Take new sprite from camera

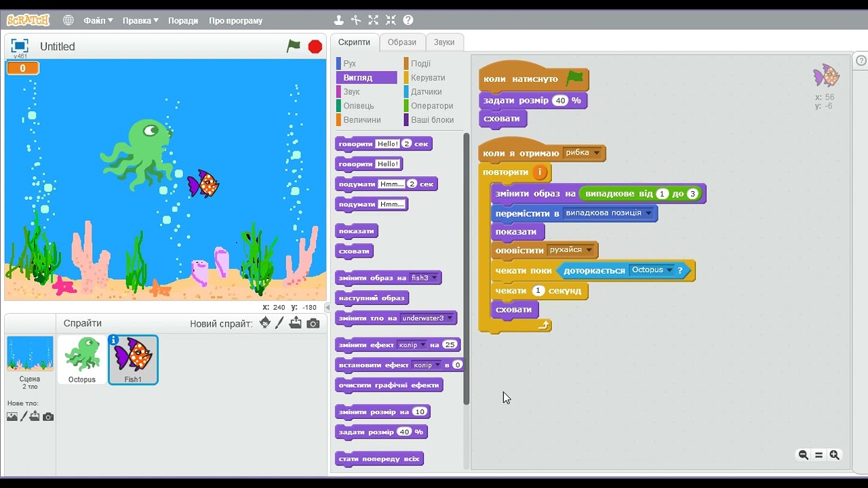pos(313,323)
